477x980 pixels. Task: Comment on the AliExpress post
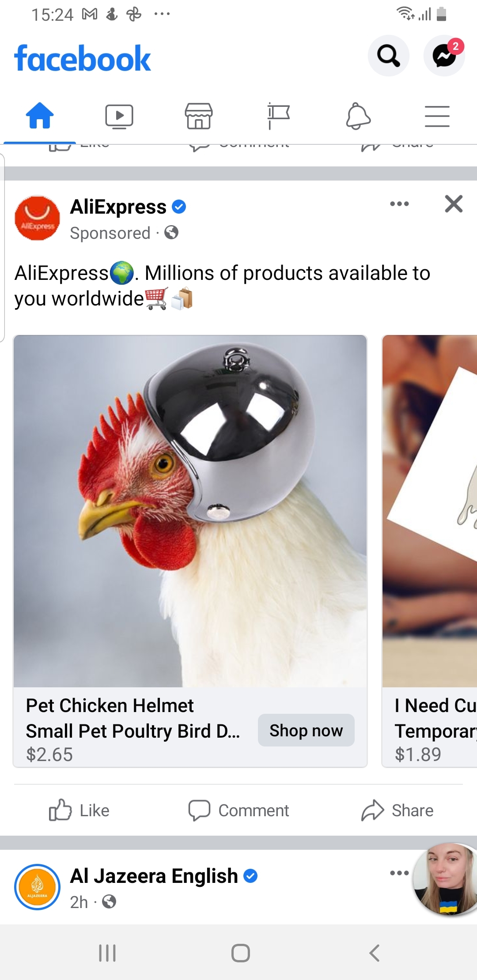238,810
